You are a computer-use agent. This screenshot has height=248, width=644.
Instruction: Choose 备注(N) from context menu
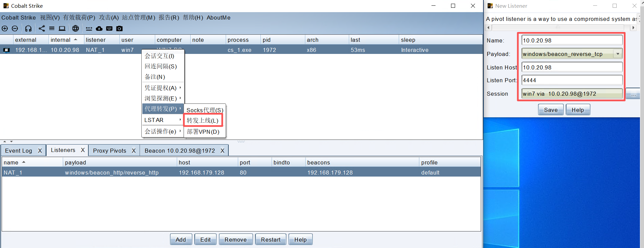point(163,77)
